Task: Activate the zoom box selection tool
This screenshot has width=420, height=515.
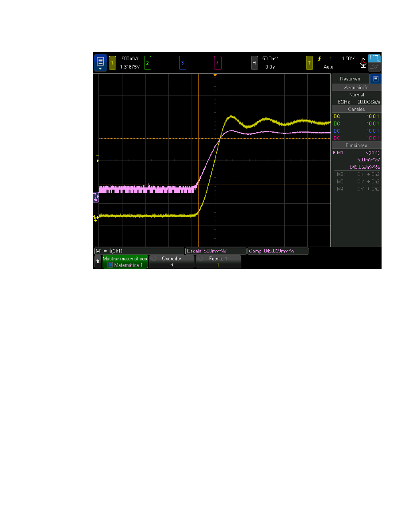Action: tap(374, 58)
